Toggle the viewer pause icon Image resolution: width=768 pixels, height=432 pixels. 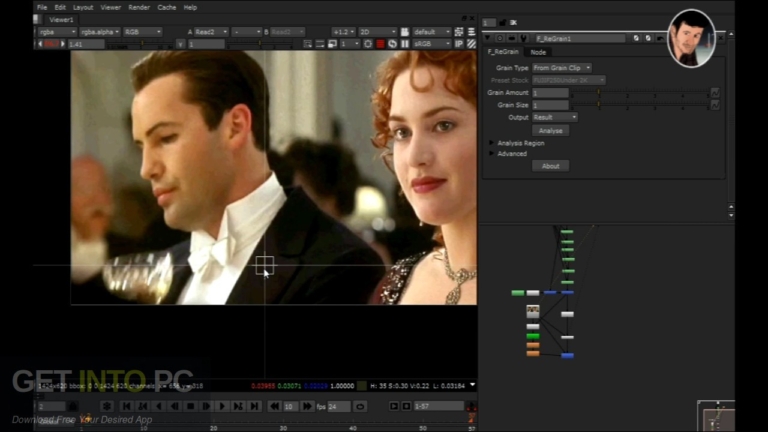point(405,44)
